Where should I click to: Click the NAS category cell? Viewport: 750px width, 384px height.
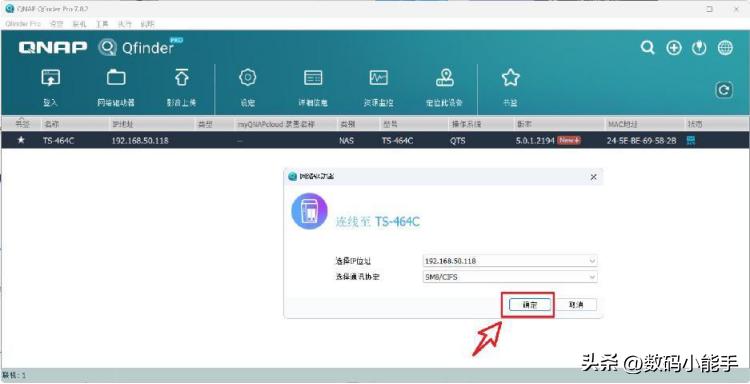347,141
